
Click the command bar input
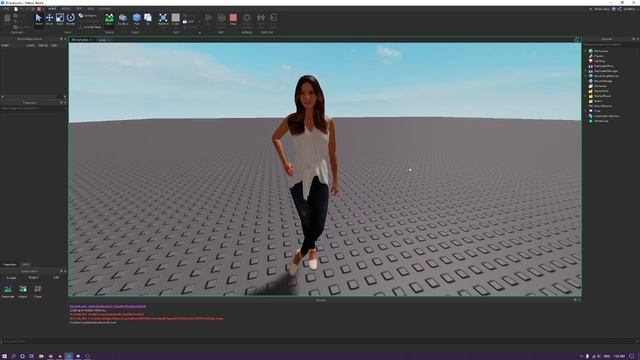[318, 341]
